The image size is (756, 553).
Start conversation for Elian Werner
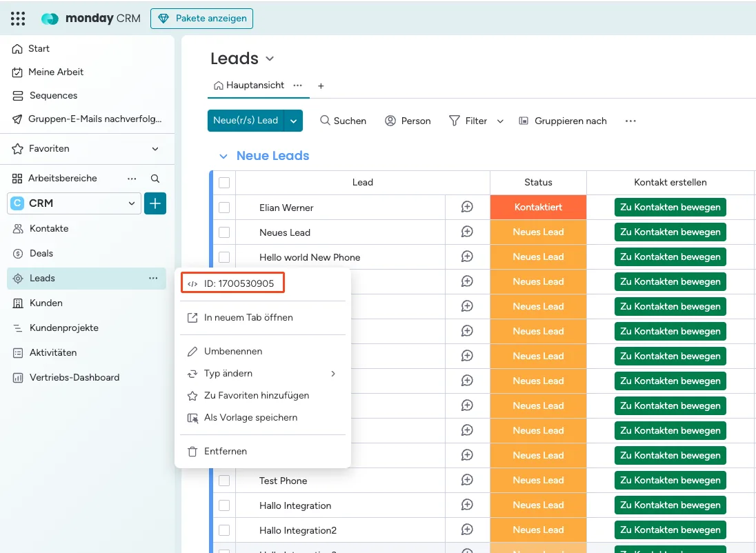[x=467, y=208]
